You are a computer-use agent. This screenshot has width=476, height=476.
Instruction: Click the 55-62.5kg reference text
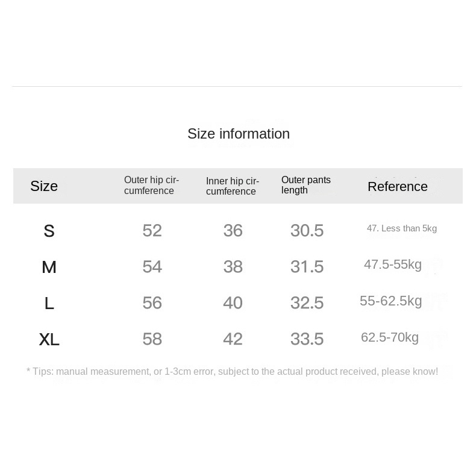[x=390, y=301]
